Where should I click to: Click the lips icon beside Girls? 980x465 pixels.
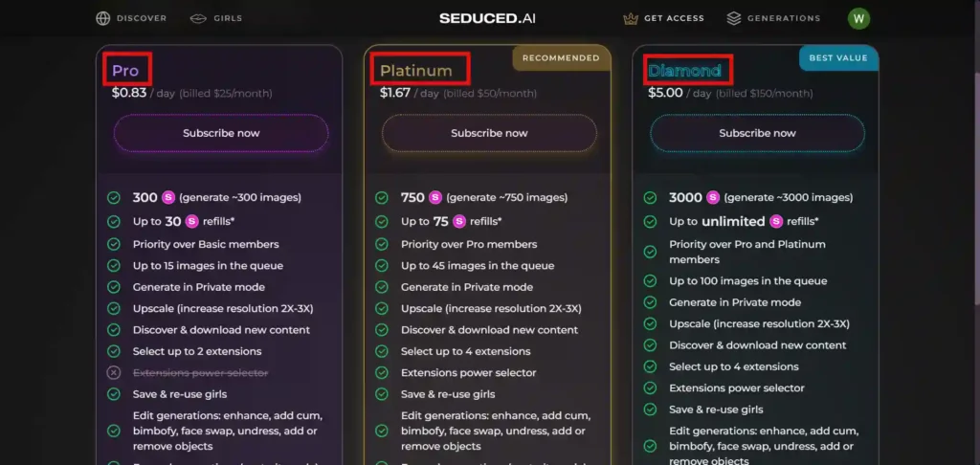pyautogui.click(x=198, y=18)
